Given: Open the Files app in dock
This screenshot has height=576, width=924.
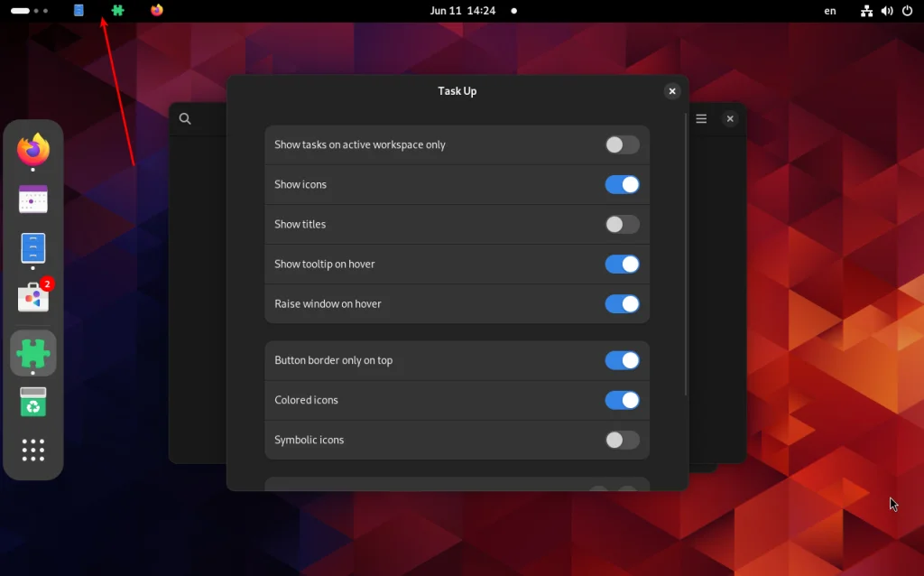Looking at the screenshot, I should tap(33, 248).
